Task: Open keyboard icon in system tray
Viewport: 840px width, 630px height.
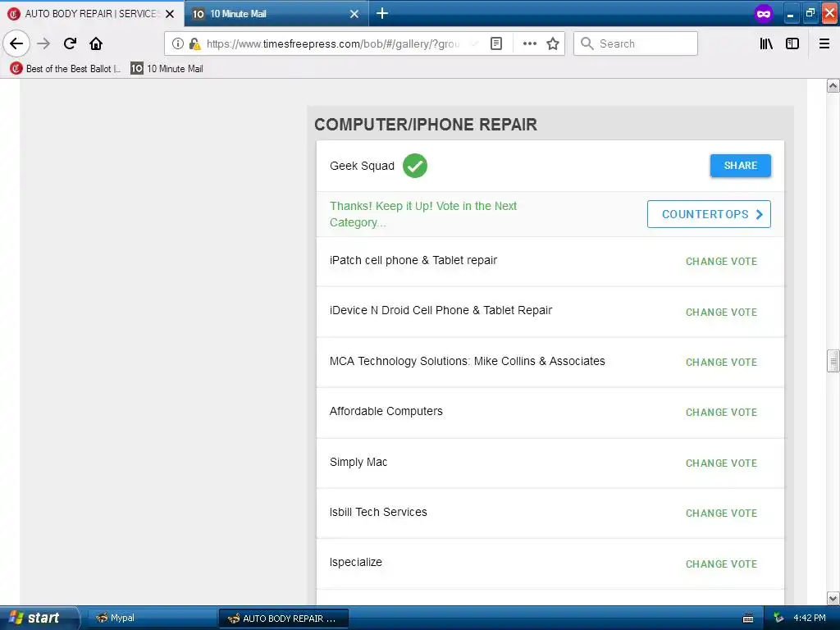Action: tap(748, 619)
